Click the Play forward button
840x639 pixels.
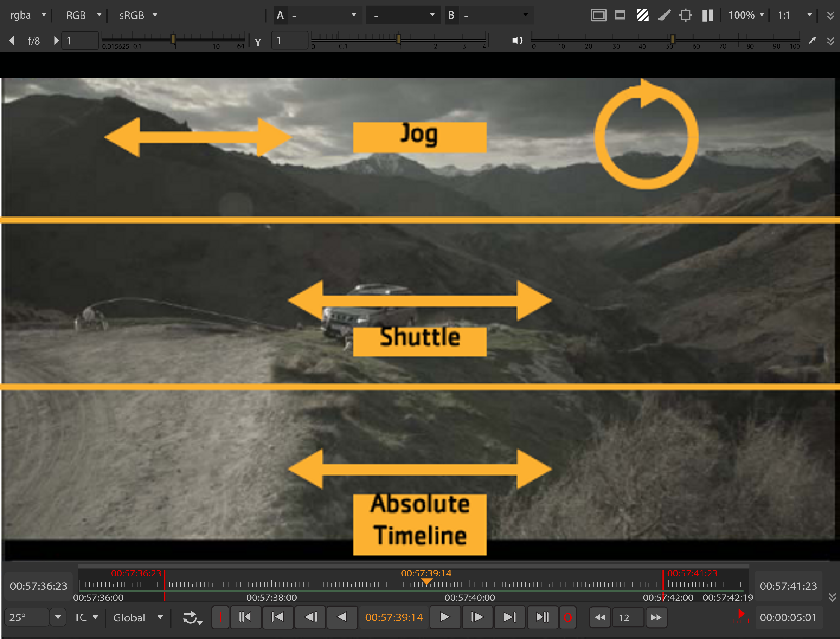click(x=445, y=617)
